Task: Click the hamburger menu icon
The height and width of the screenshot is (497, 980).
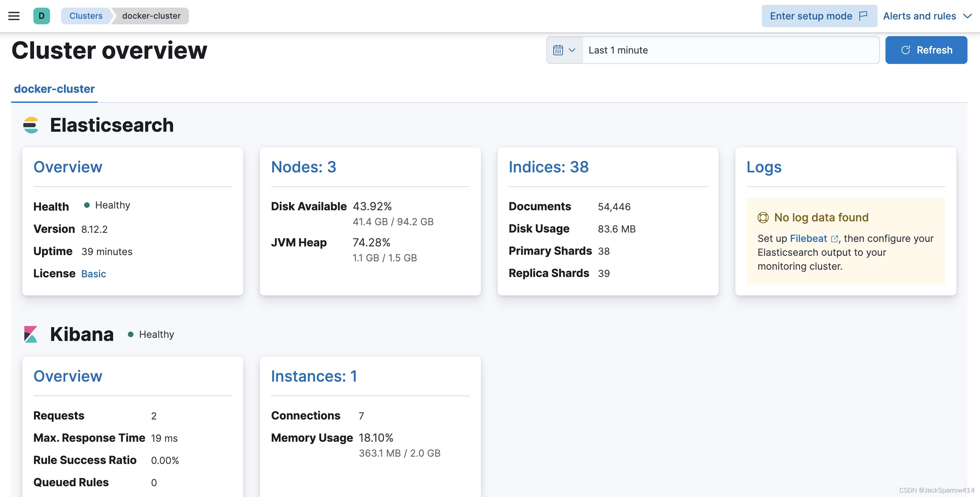Action: 14,15
